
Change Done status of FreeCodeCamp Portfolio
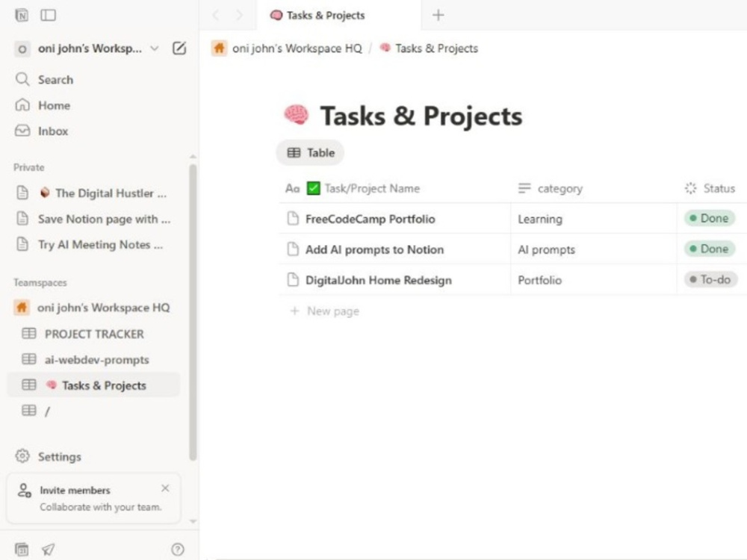(x=710, y=219)
